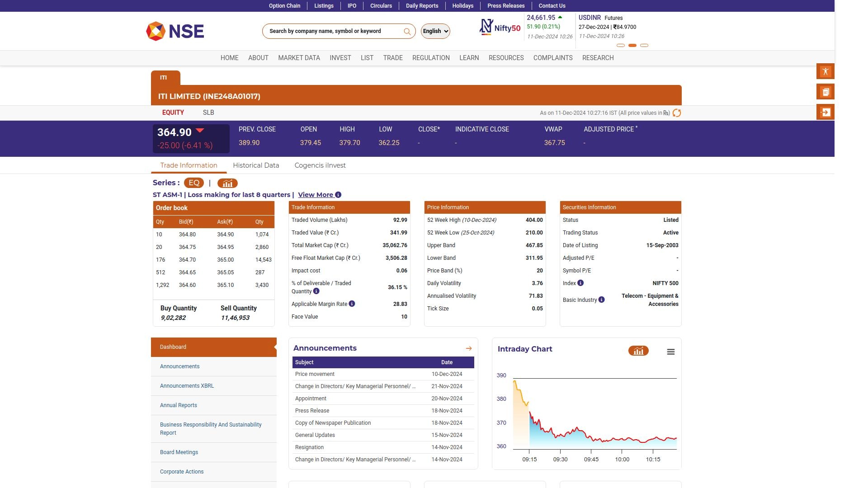Select the third ticker carousel dot
This screenshot has height=488, width=868.
(644, 46)
